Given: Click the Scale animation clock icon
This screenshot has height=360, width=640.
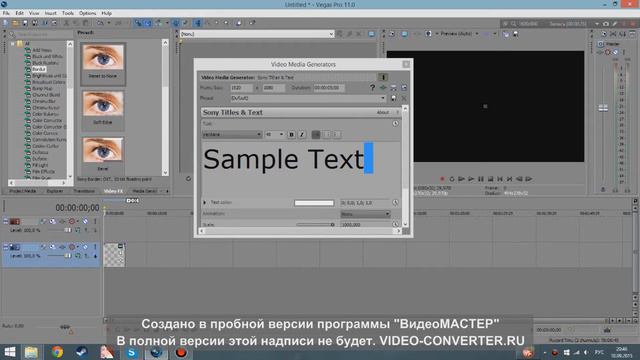Looking at the screenshot, I should click(395, 224).
